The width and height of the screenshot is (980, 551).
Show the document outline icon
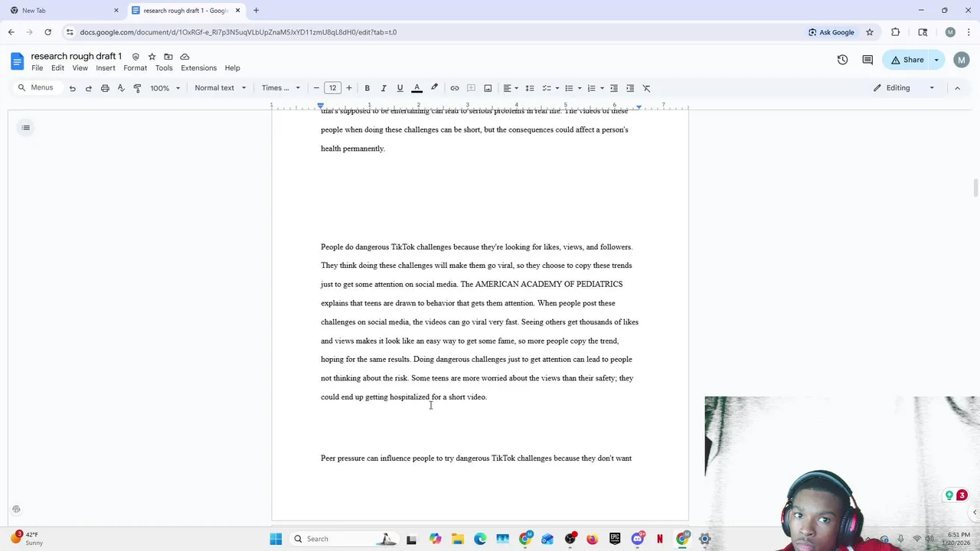26,128
